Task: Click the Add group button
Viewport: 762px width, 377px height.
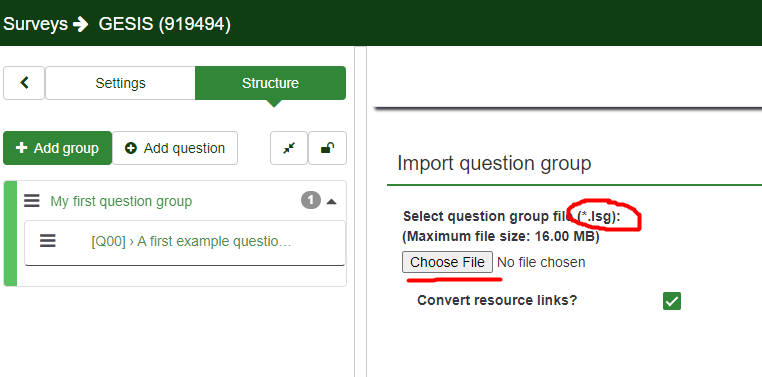Action: pyautogui.click(x=57, y=148)
